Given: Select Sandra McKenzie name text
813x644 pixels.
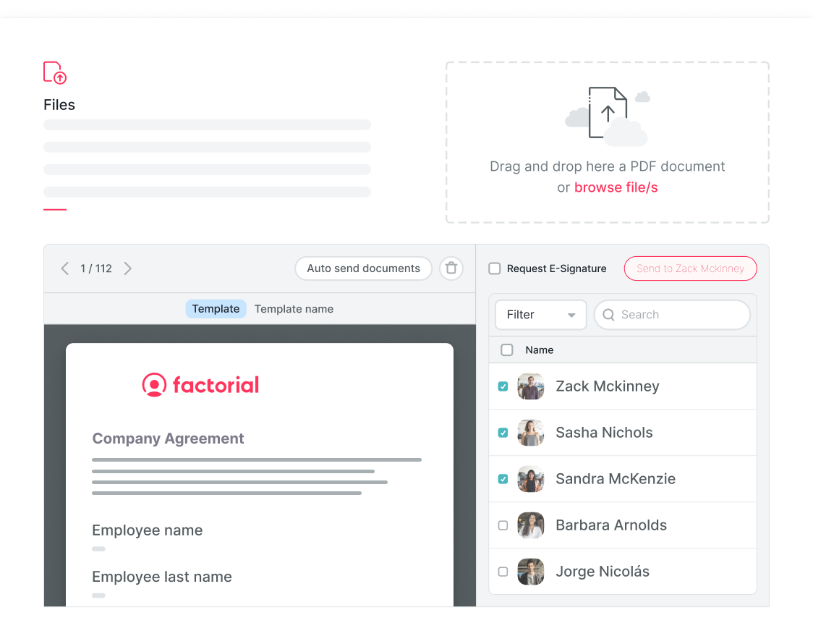Looking at the screenshot, I should click(x=616, y=478).
